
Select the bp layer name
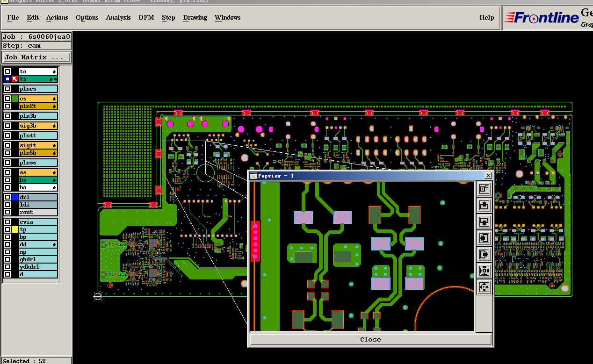point(38,237)
